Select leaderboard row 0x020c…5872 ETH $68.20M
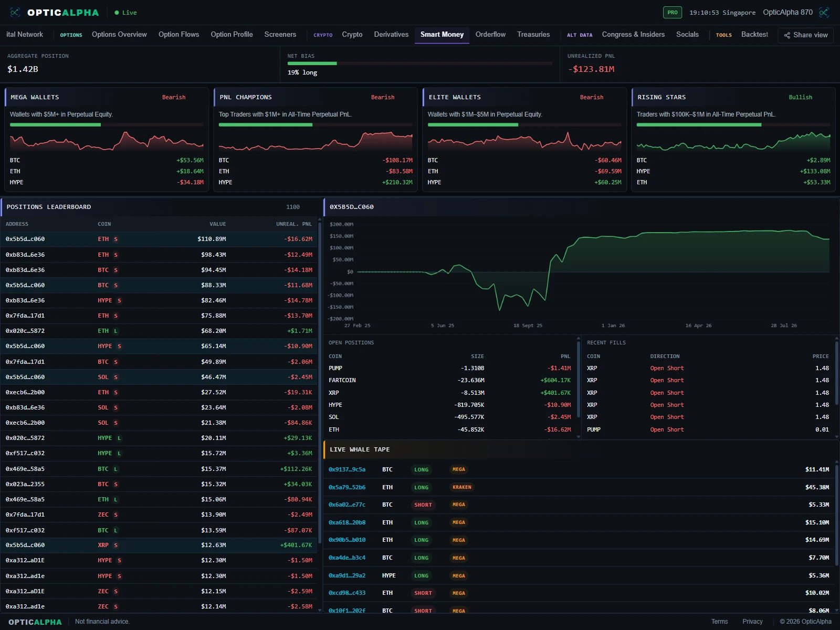840x630 pixels. [x=159, y=331]
